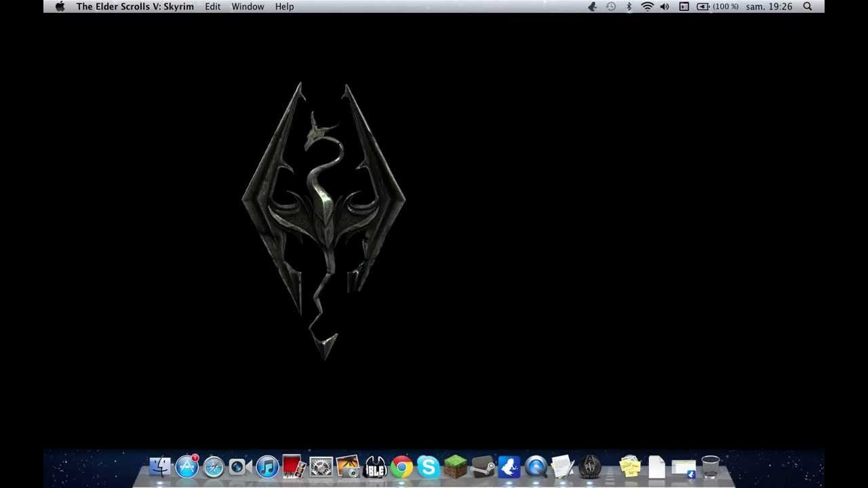Open the Window menu

(248, 6)
